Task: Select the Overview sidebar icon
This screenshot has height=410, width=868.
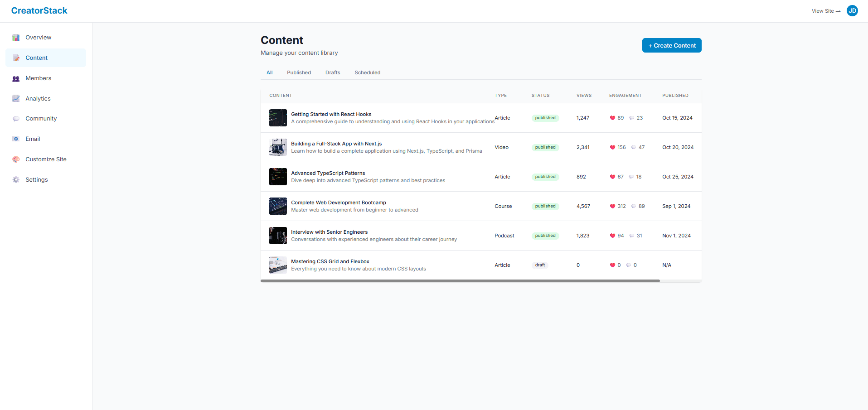Action: 16,37
